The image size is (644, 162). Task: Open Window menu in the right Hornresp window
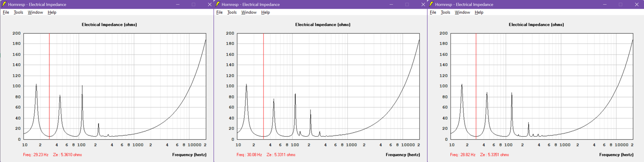tap(462, 13)
